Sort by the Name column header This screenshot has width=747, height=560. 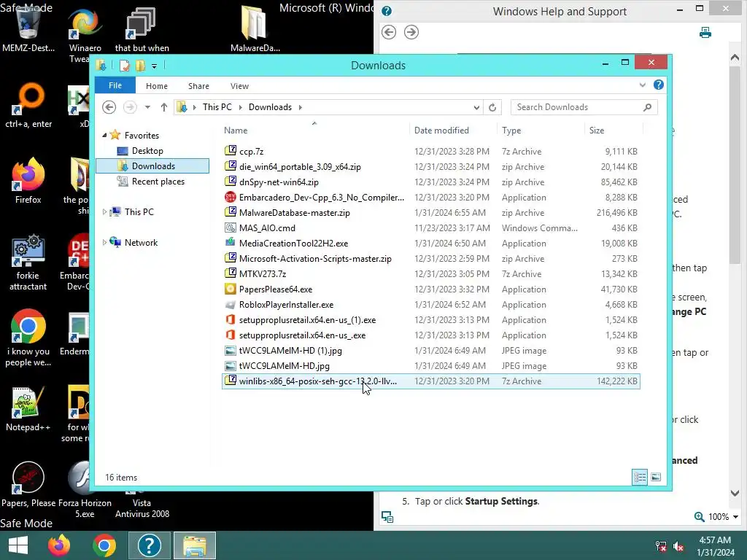coord(315,130)
